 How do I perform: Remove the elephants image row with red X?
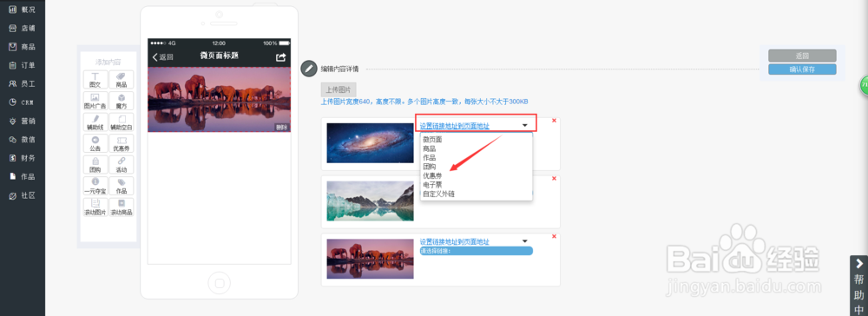click(x=554, y=236)
